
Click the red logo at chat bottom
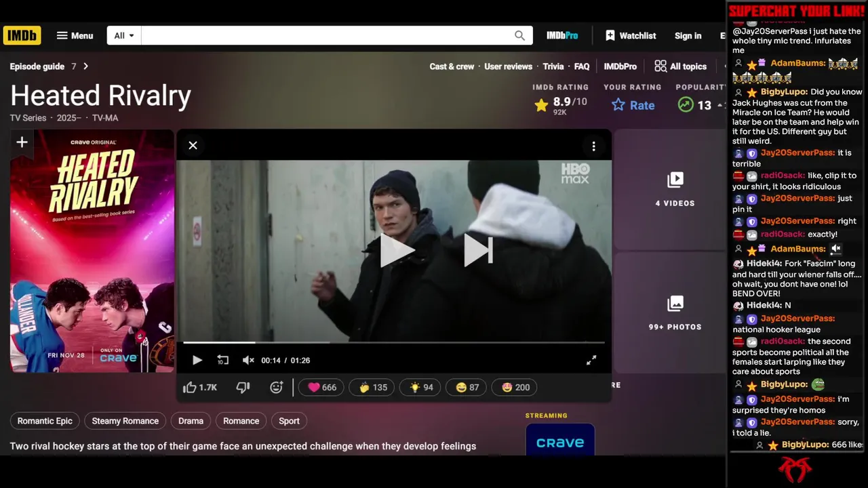click(x=795, y=469)
